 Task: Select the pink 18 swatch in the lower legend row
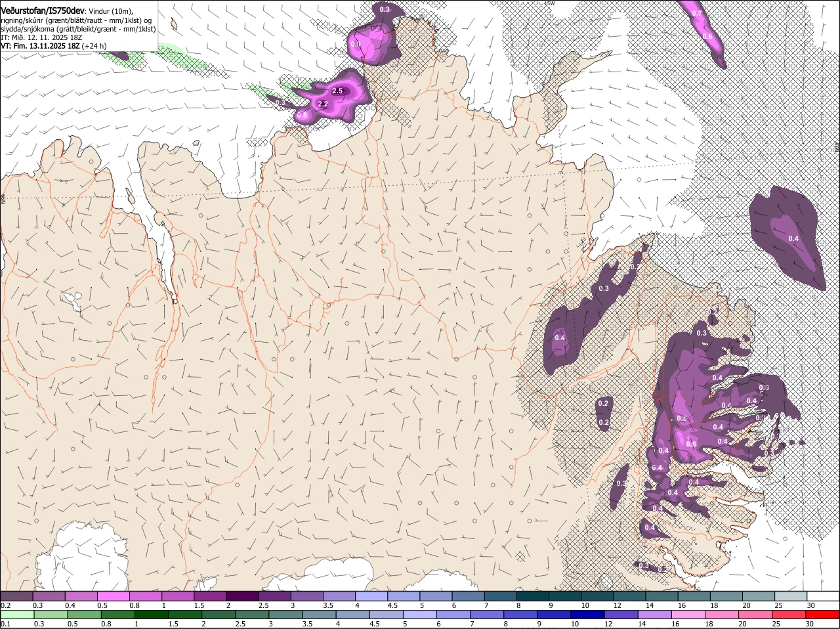pyautogui.click(x=723, y=615)
